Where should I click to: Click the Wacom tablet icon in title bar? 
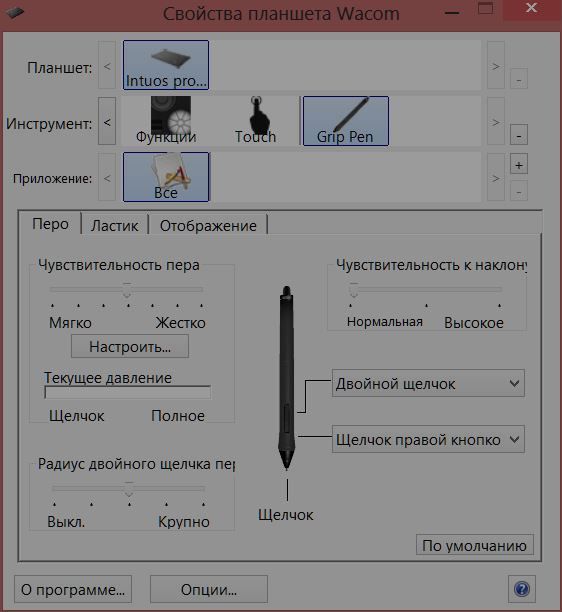[15, 12]
